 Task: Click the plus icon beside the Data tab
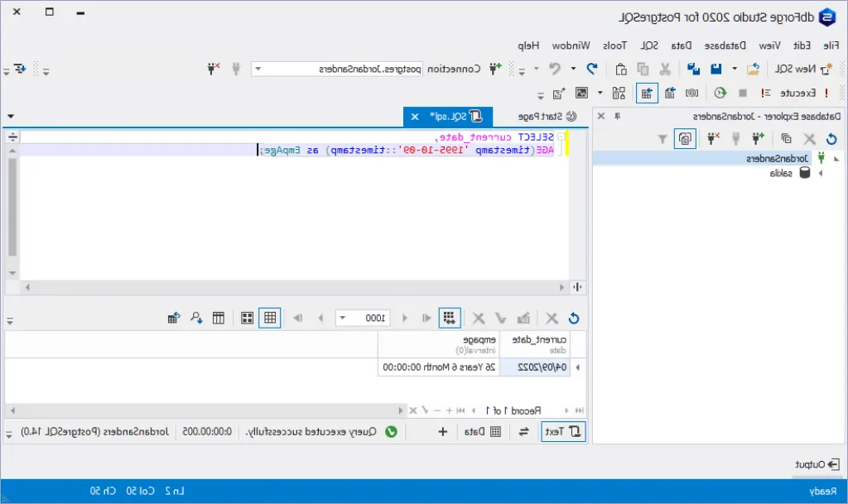tap(442, 432)
